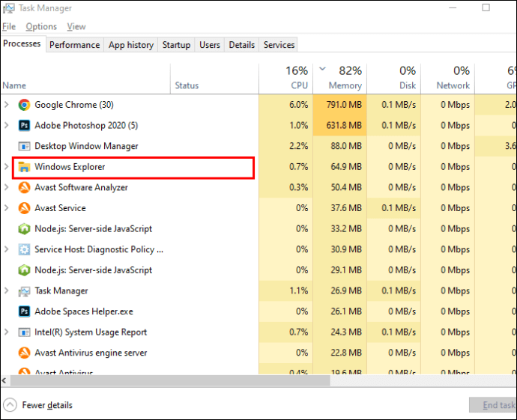Select the Windows Explorer row name

coord(70,167)
